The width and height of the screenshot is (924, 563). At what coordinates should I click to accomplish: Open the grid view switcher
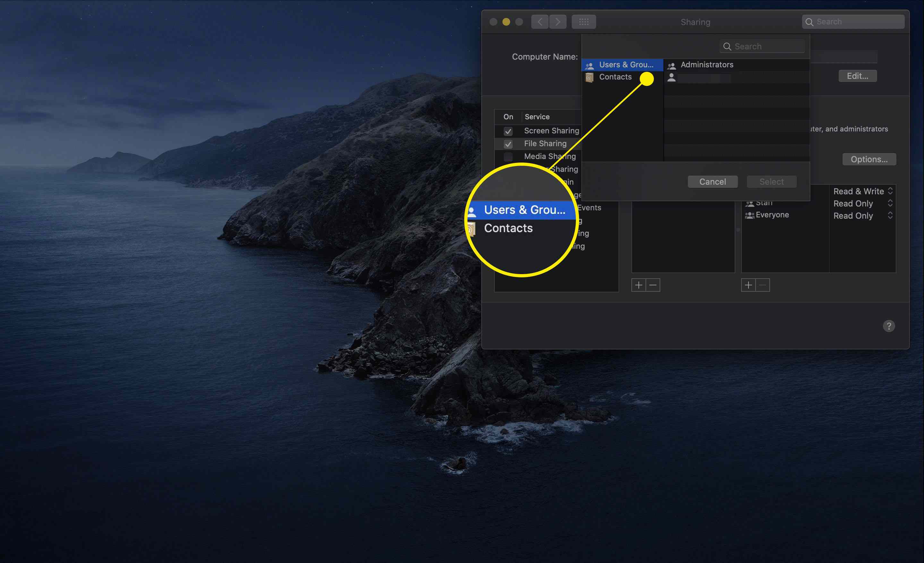click(x=584, y=22)
